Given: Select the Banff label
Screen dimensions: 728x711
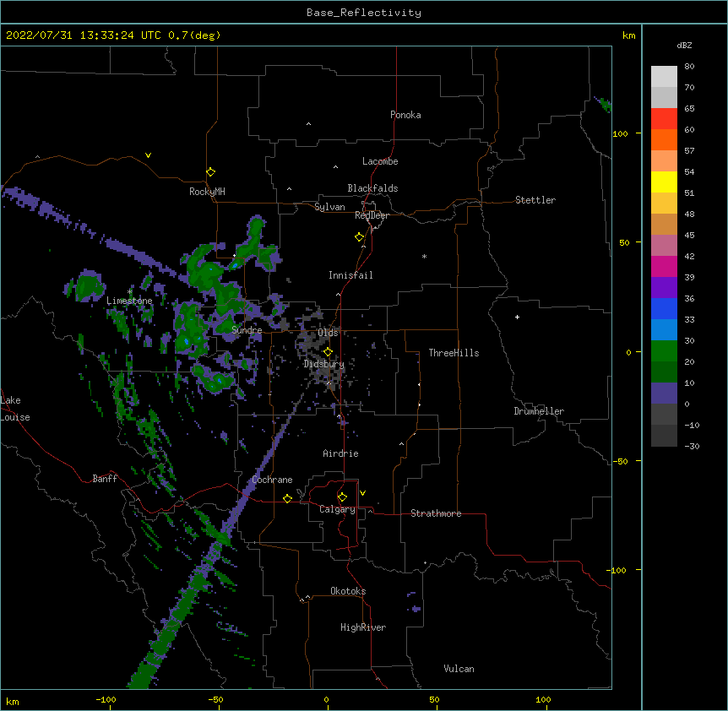Looking at the screenshot, I should pyautogui.click(x=105, y=479).
